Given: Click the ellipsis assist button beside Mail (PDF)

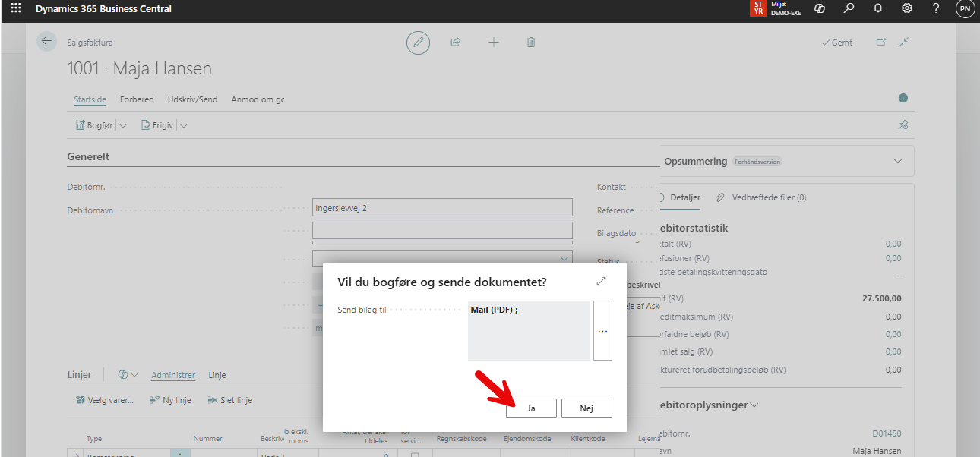Looking at the screenshot, I should pyautogui.click(x=602, y=331).
